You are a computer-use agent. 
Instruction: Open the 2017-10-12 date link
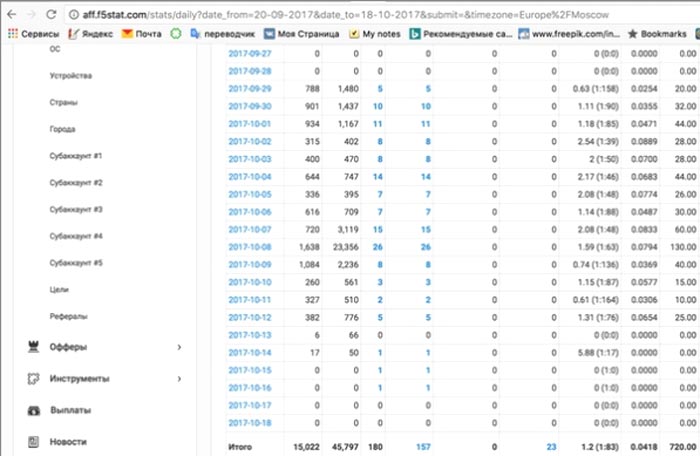tap(250, 318)
